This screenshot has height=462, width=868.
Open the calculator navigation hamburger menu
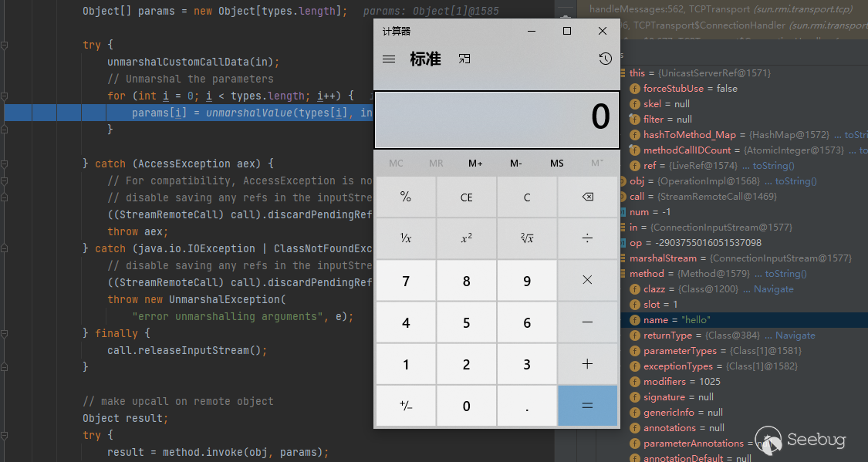click(x=389, y=59)
